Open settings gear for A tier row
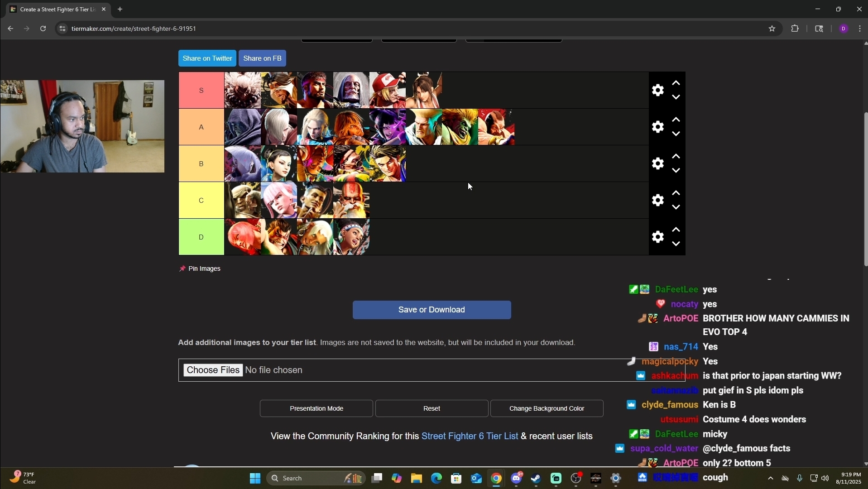Screen dimensions: 868x489 [658, 127]
